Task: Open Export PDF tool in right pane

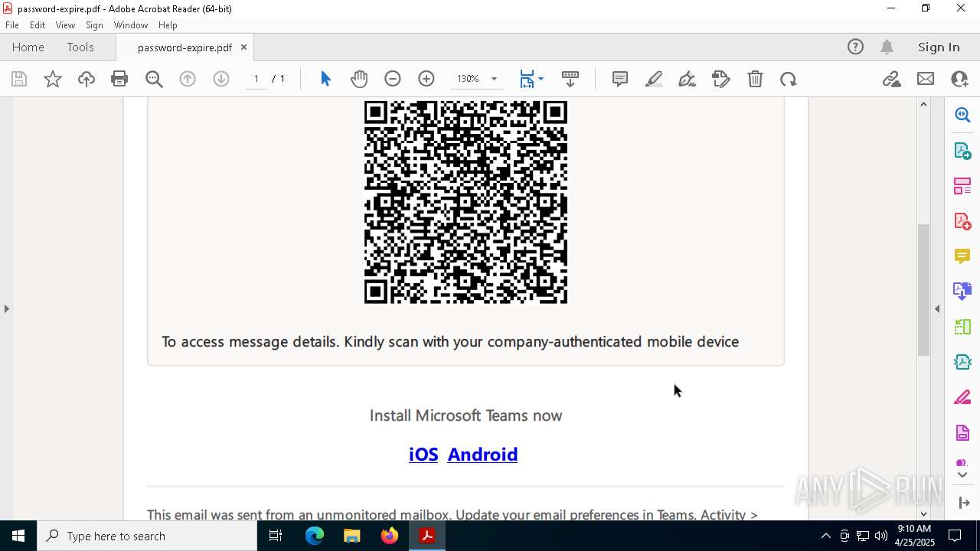Action: click(x=962, y=151)
